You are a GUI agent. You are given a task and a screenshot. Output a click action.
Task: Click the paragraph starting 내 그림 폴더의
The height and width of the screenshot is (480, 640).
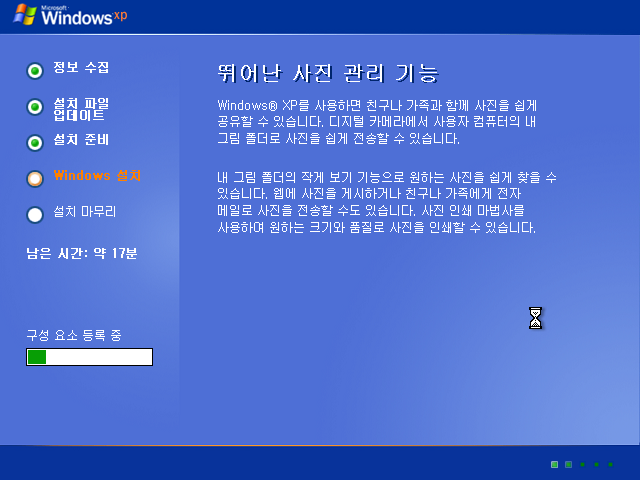click(x=387, y=202)
